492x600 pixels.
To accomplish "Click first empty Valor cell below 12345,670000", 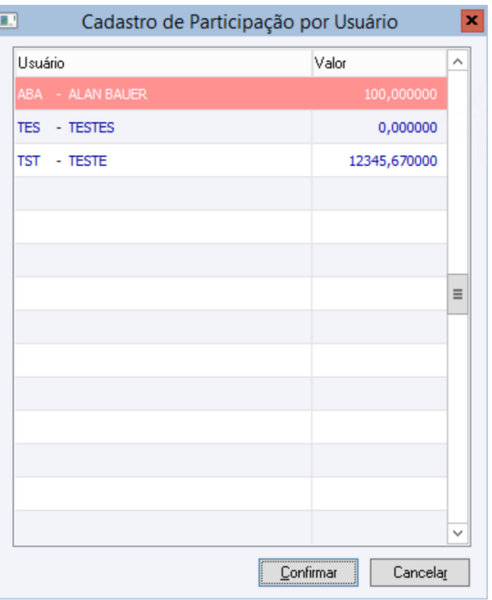I will [x=380, y=194].
